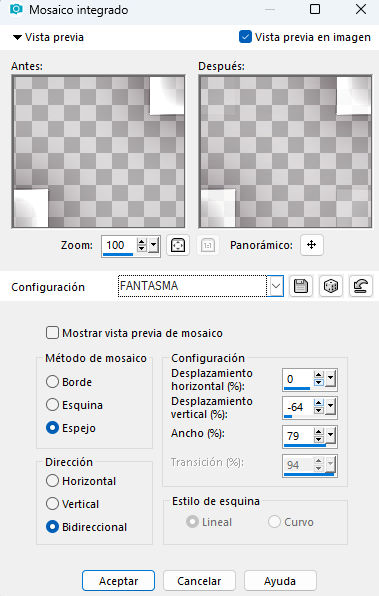Screen dimensions: 379x596
Task: Click the save preset disk icon
Action: coord(301,286)
